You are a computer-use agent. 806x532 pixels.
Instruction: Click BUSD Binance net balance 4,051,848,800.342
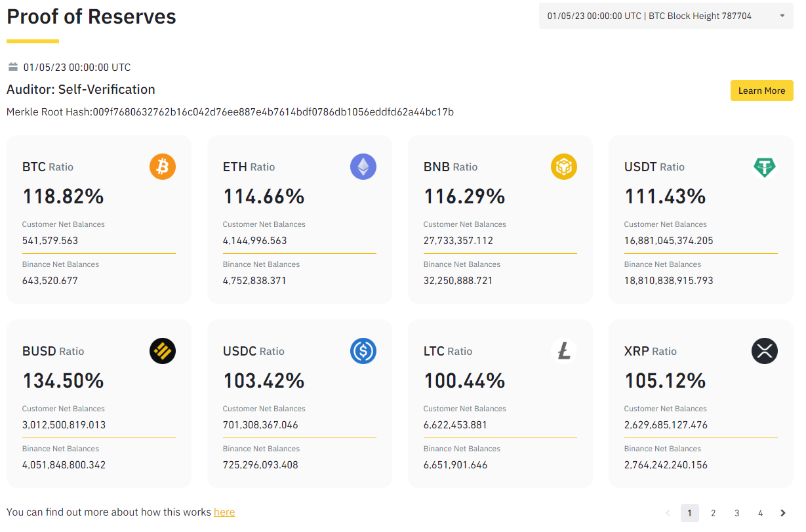64,464
